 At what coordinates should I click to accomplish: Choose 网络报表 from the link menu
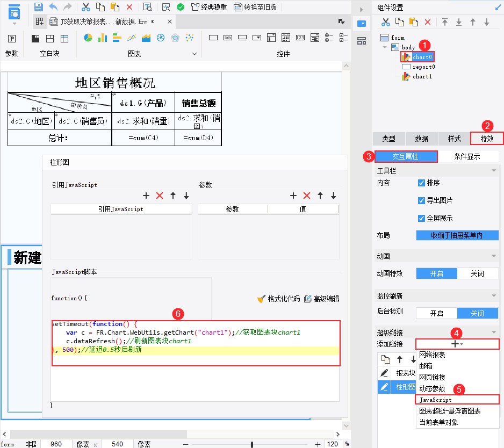pos(433,355)
